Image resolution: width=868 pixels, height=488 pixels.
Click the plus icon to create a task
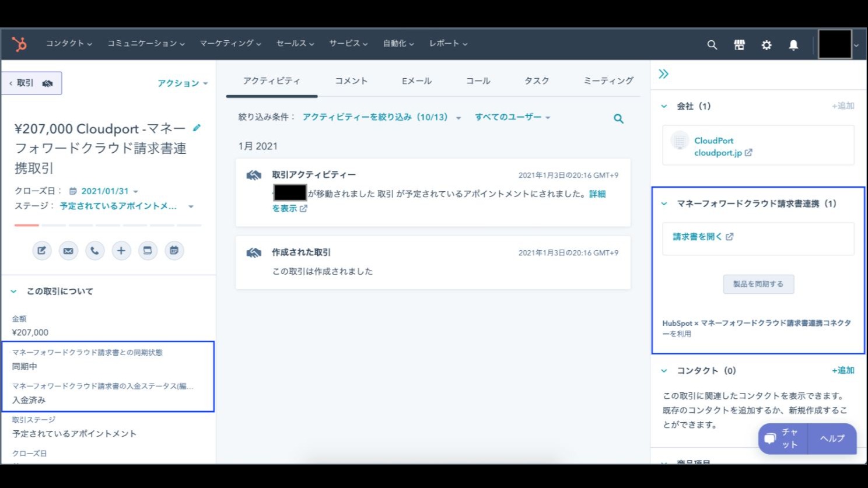pyautogui.click(x=121, y=250)
